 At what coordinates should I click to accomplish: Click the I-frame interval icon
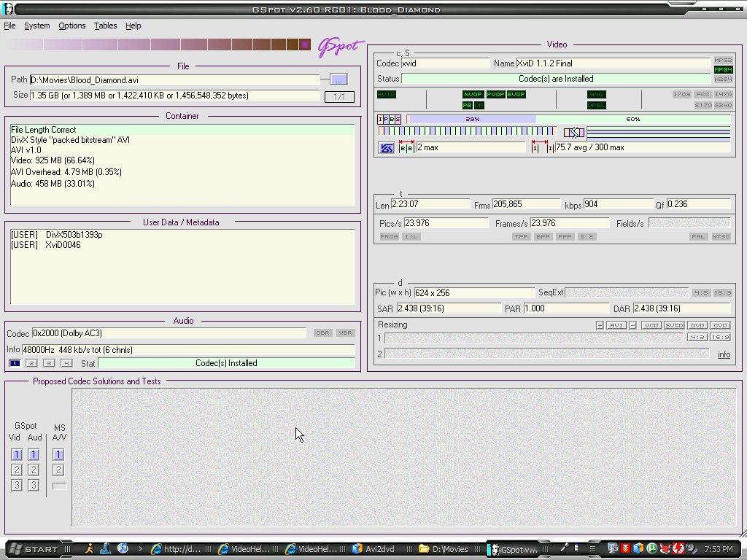coord(542,147)
